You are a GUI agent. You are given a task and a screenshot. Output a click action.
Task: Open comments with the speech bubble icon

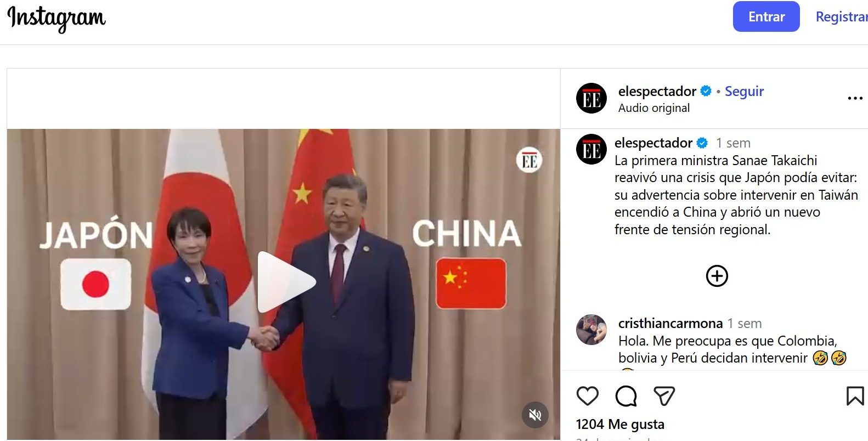coord(626,396)
